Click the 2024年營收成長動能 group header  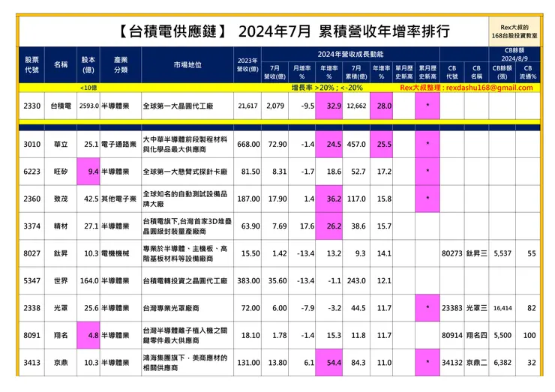(x=350, y=54)
